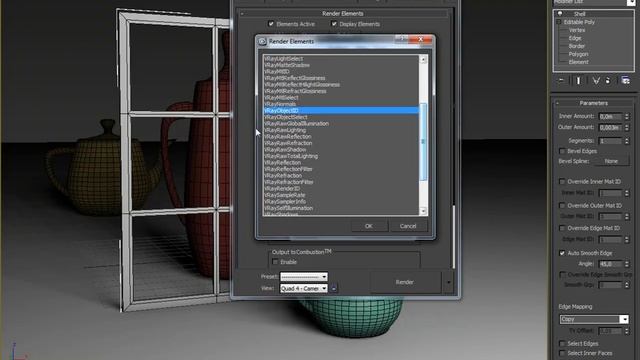Click Remove Modifier trash icon
This screenshot has width=640, height=360.
(x=608, y=80)
